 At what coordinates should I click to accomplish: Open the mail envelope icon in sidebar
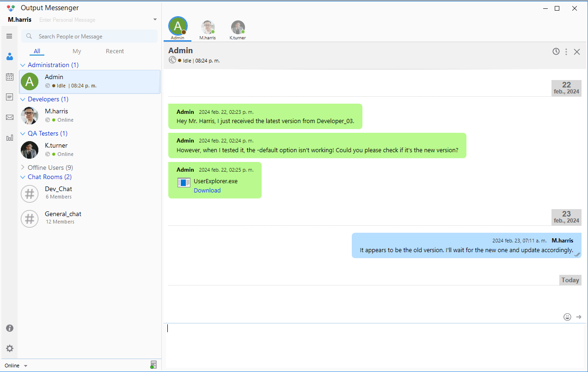click(9, 117)
